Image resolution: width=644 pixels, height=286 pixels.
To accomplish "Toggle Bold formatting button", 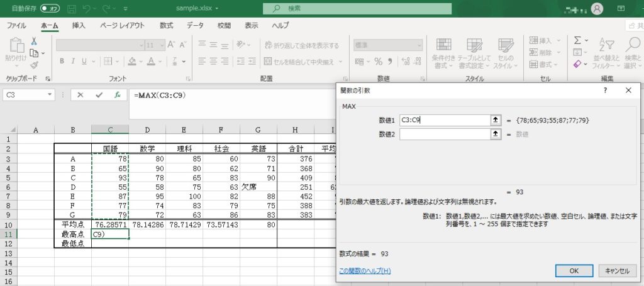I will coord(62,61).
